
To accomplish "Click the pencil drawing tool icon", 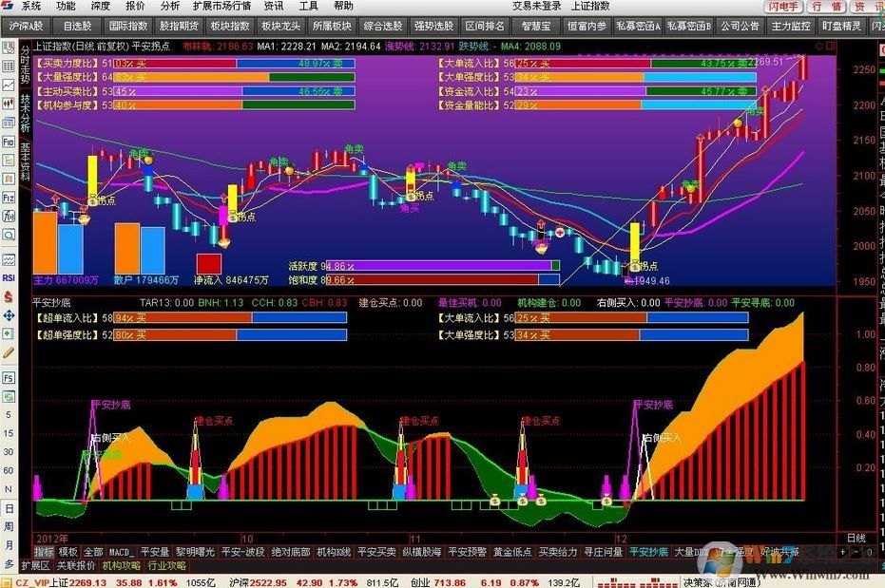I will pyautogui.click(x=9, y=353).
